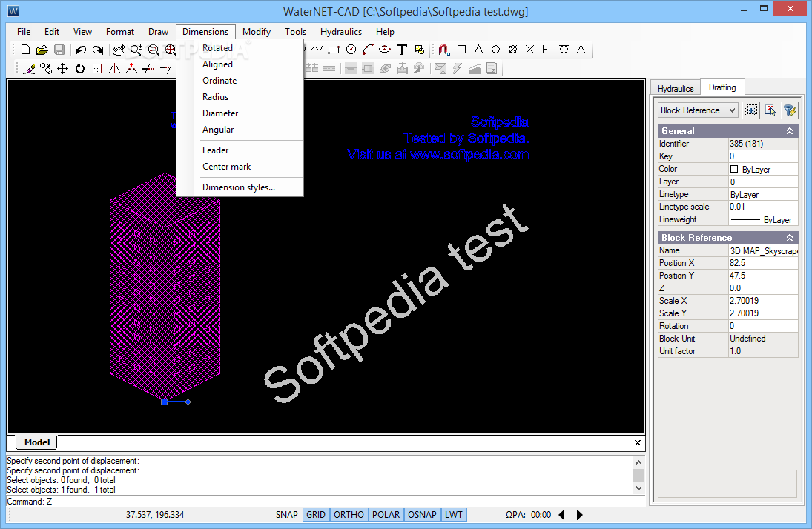Pick the Mirror tool icon
Screen dimensions: 812x529
tap(114, 68)
